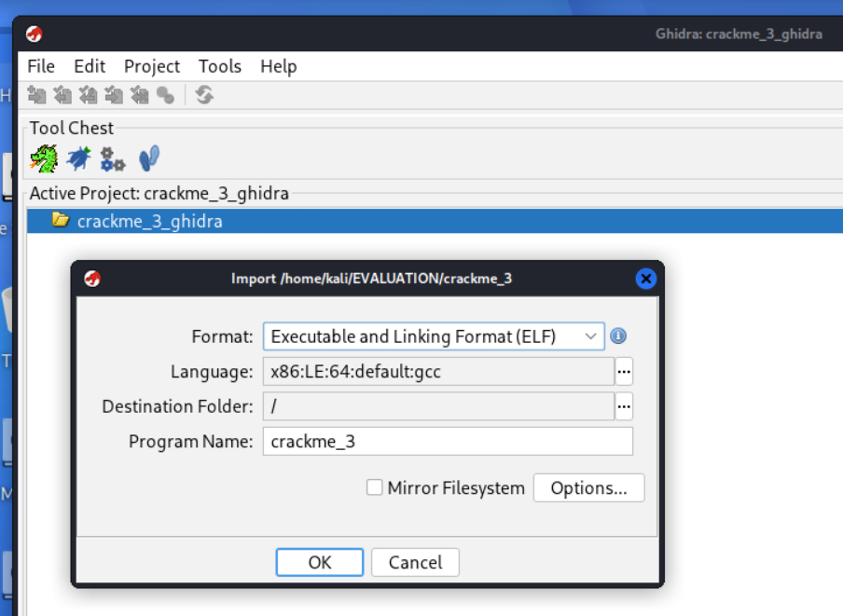Click the Ghidra logo in Import dialog title
This screenshot has height=616, width=843.
tap(92, 279)
